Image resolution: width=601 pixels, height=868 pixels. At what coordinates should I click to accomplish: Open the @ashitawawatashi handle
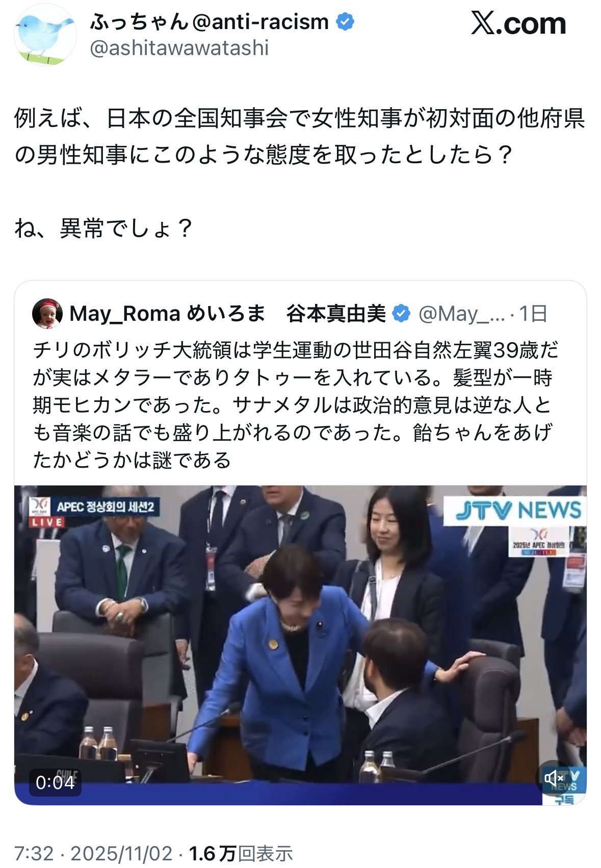pos(179,48)
